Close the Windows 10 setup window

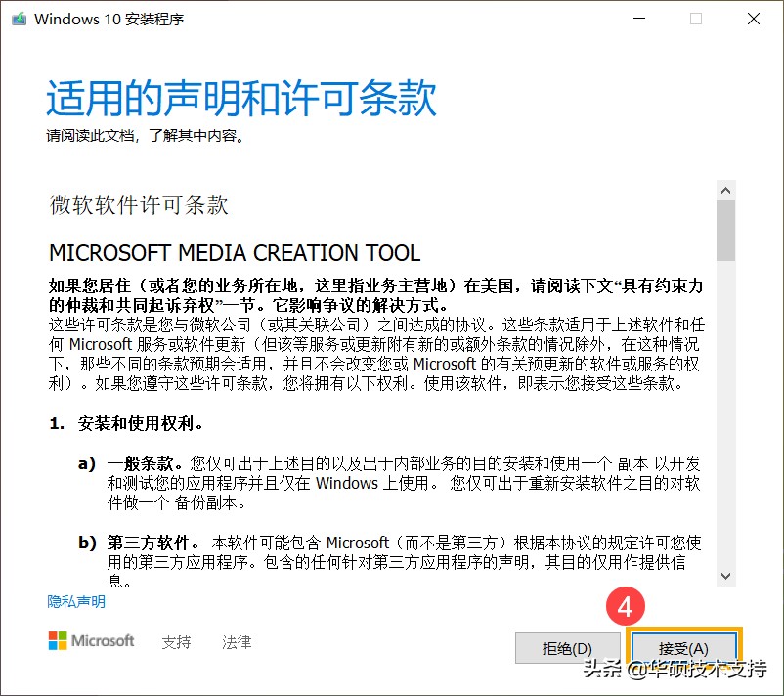tap(754, 19)
